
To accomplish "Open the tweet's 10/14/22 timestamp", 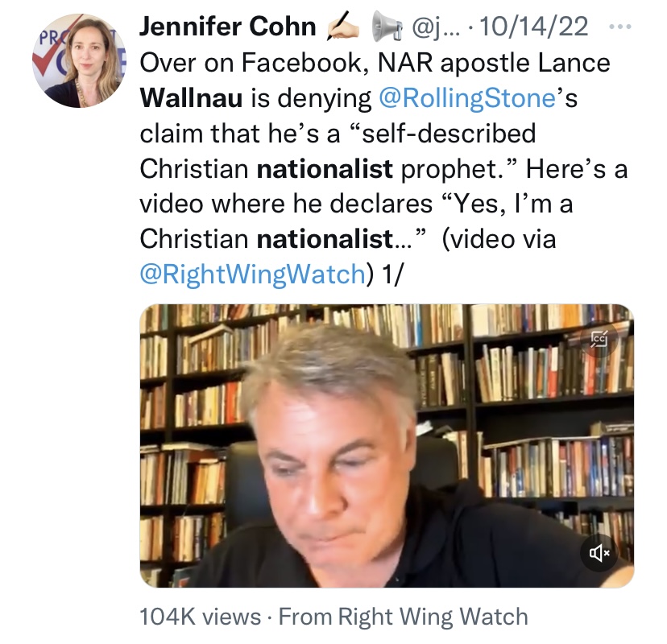I will click(x=534, y=27).
